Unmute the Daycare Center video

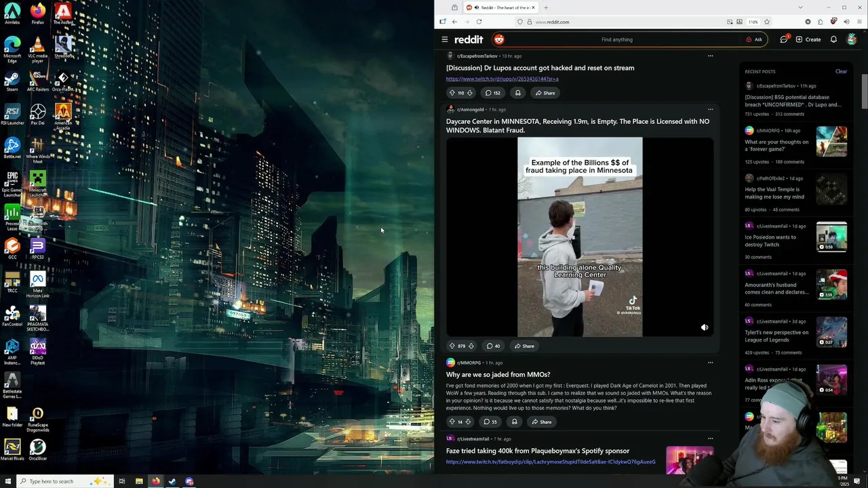705,327
